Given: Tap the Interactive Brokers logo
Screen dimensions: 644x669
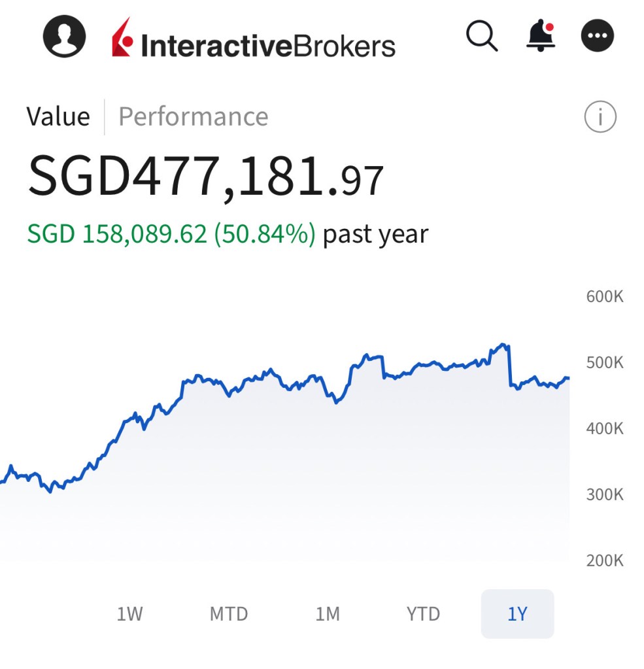Looking at the screenshot, I should click(254, 39).
